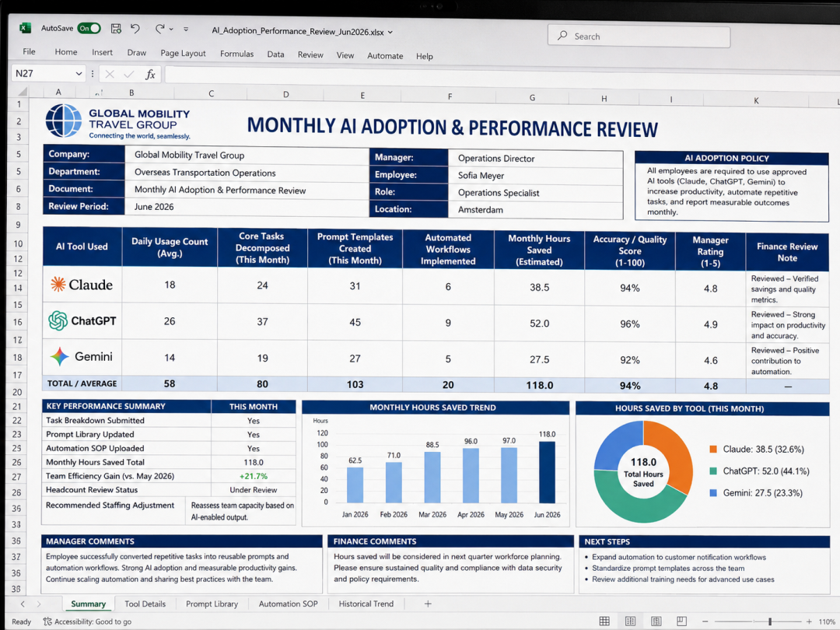Viewport: 840px width, 630px height.
Task: Open Customize Quick Access Toolbar dropdown
Action: 186,29
